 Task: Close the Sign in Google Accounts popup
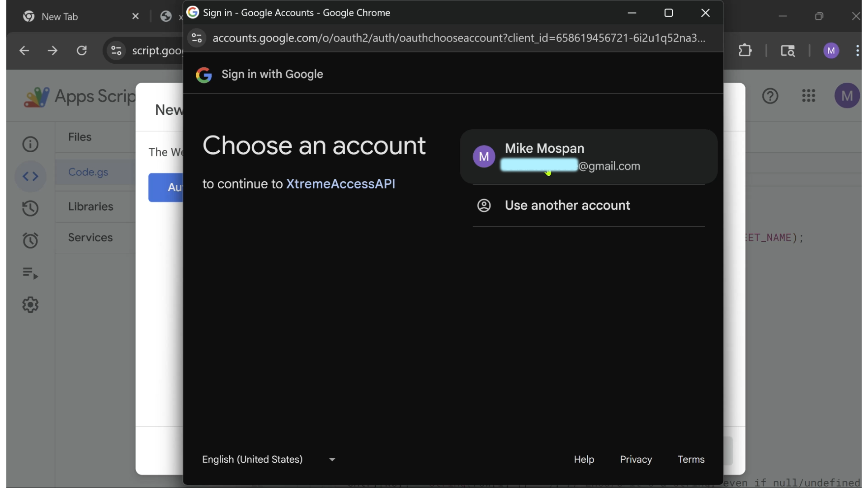705,13
